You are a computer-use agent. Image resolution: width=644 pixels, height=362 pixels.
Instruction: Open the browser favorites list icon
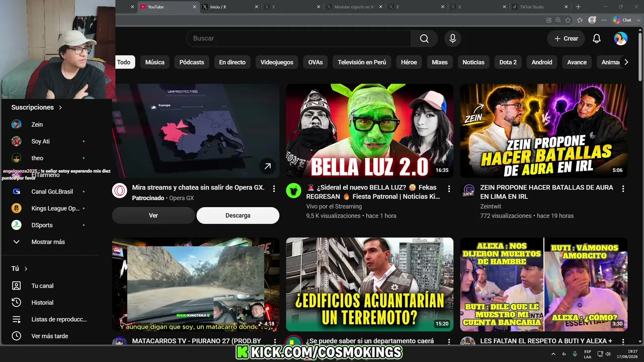(580, 20)
